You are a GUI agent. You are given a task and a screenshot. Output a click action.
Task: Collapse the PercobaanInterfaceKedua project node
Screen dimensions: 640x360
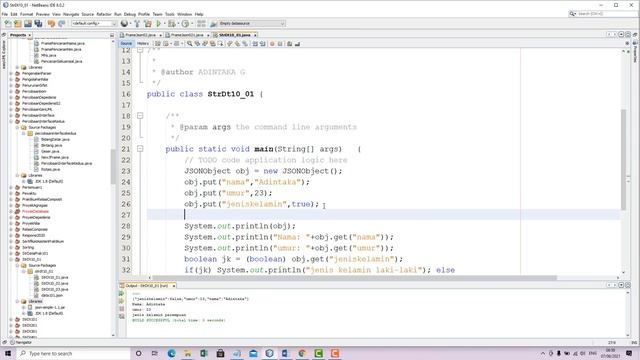(11, 122)
